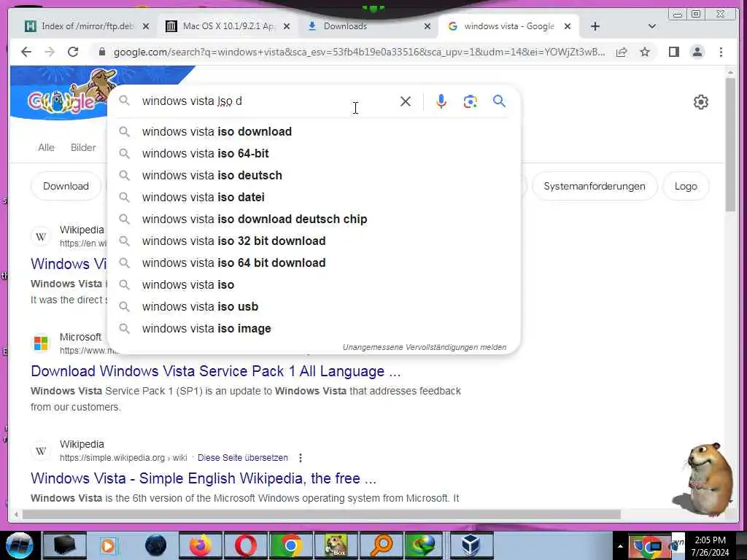Click the browser back arrow
The width and height of the screenshot is (747, 560).
(26, 52)
